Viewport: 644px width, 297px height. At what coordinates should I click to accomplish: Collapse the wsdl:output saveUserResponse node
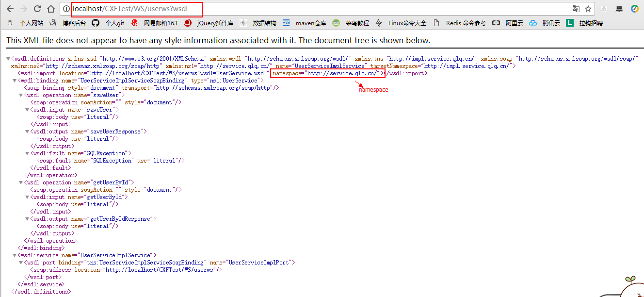tap(26, 132)
